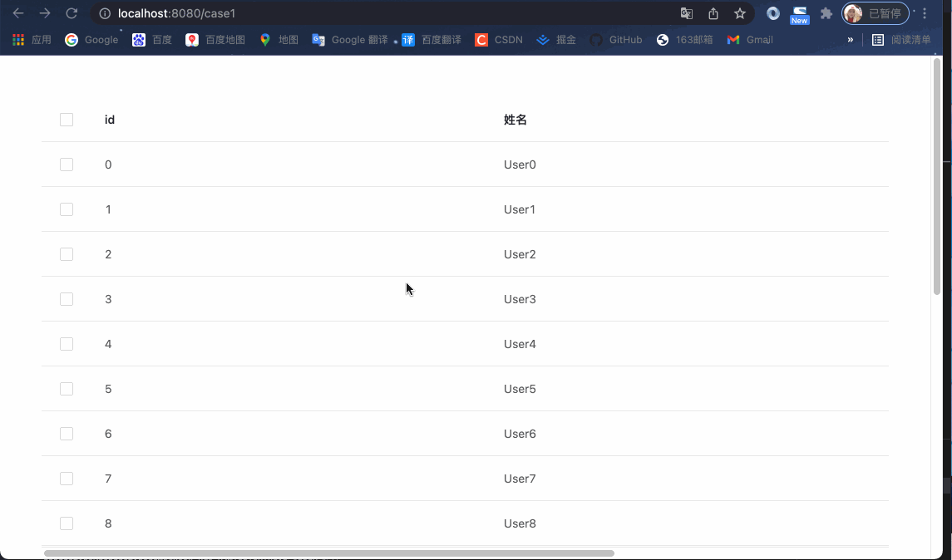Open the Chrome three-dot menu
This screenshot has height=560, width=952.
pyautogui.click(x=925, y=13)
